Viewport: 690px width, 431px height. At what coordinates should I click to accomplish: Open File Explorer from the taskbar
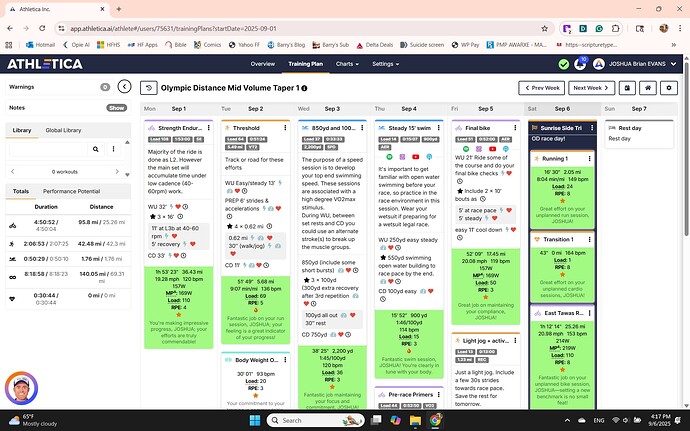click(415, 420)
